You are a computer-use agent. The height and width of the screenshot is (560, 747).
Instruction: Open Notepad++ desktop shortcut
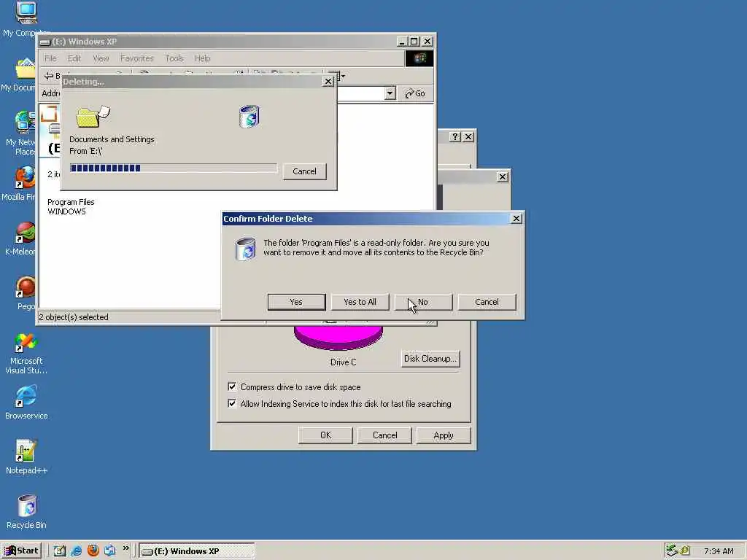pyautogui.click(x=26, y=457)
